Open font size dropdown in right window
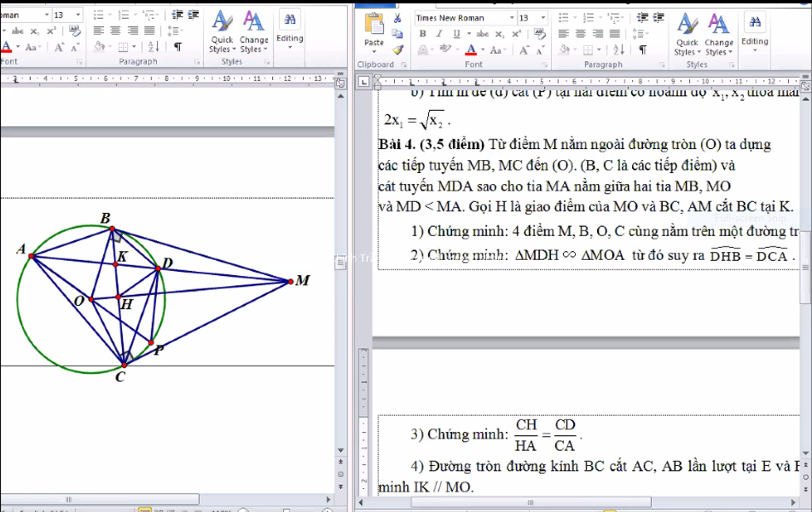This screenshot has width=812, height=512. pyautogui.click(x=542, y=17)
